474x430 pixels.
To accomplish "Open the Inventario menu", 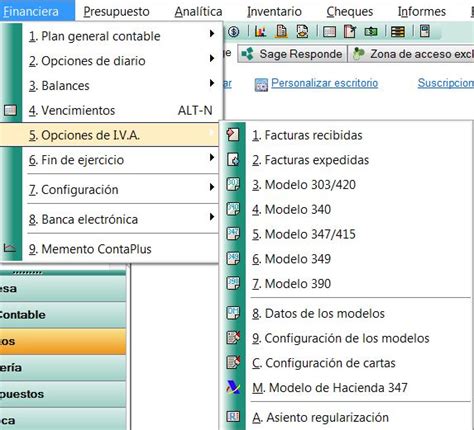I will 274,12.
